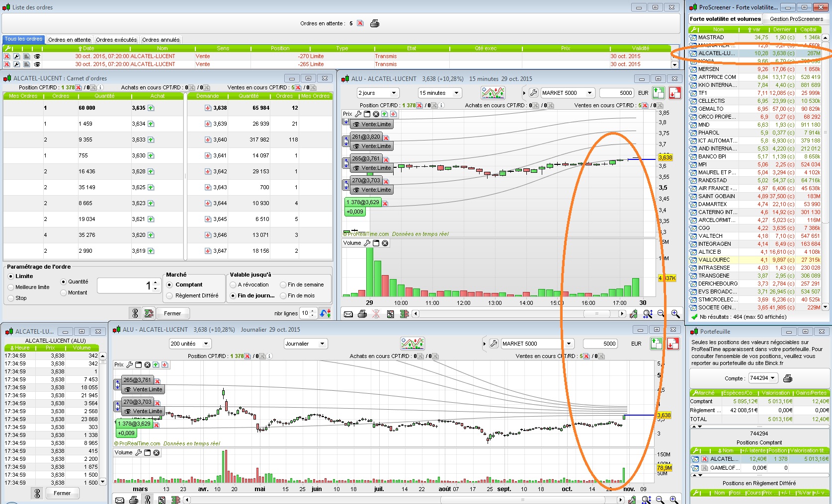832x504 pixels.
Task: Open indicators icon in the Journalier chart
Action: pos(413,344)
